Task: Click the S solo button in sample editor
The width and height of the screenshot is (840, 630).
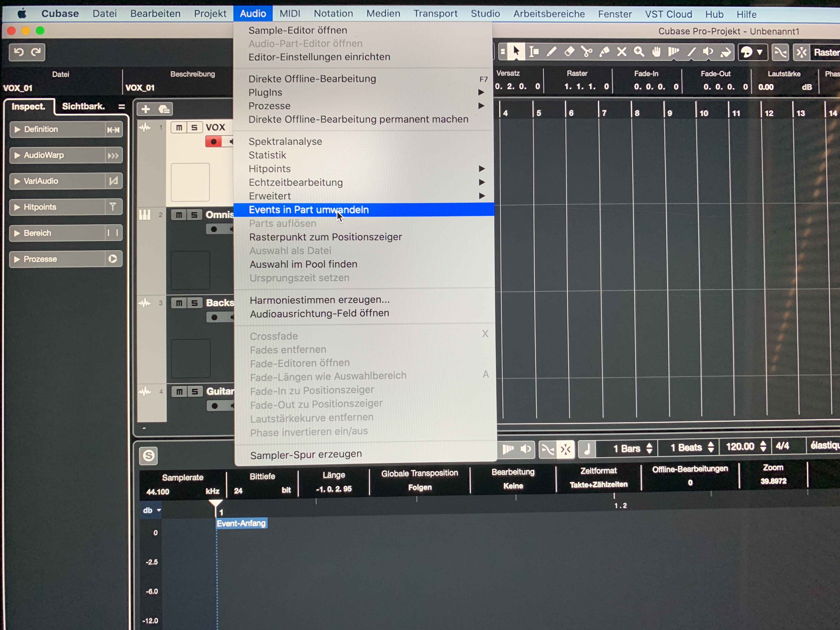Action: click(149, 455)
